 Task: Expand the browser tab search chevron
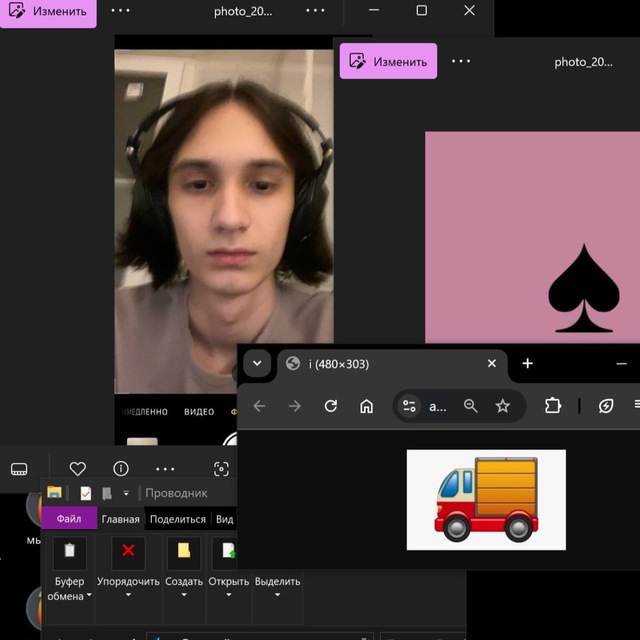257,363
